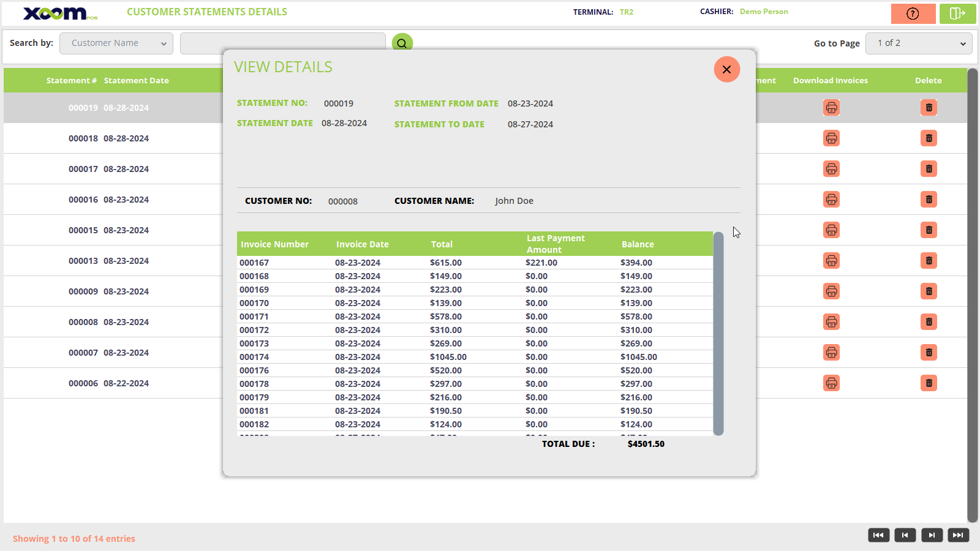The width and height of the screenshot is (980, 551).
Task: Download invoices for statement 000019
Action: 831,108
